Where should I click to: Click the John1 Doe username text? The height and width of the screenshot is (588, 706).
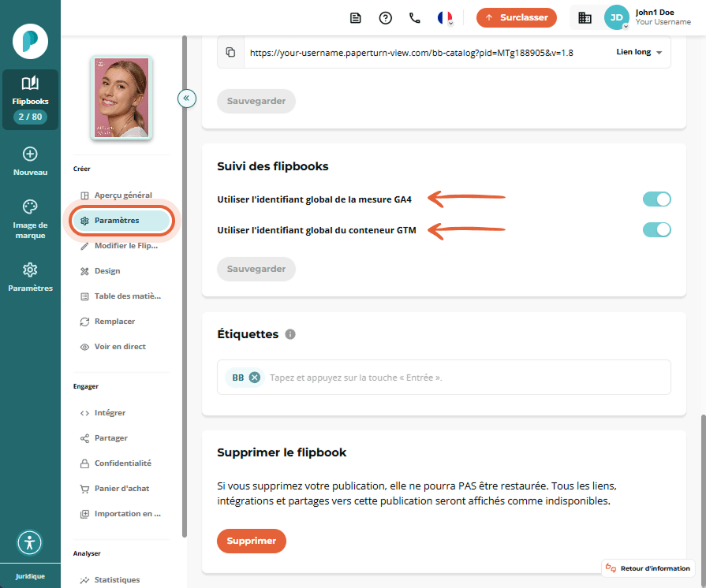click(x=654, y=13)
